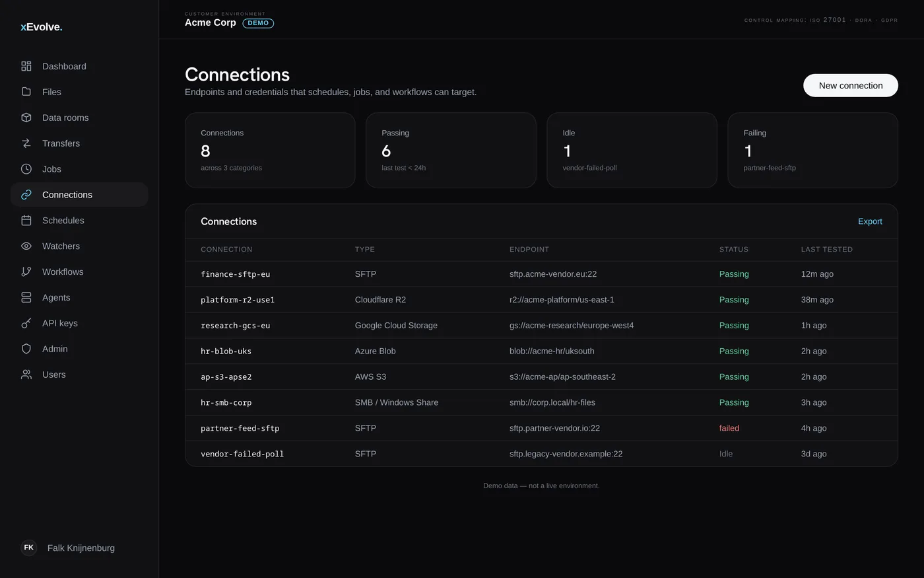Open Agents in the sidebar

[x=79, y=297]
